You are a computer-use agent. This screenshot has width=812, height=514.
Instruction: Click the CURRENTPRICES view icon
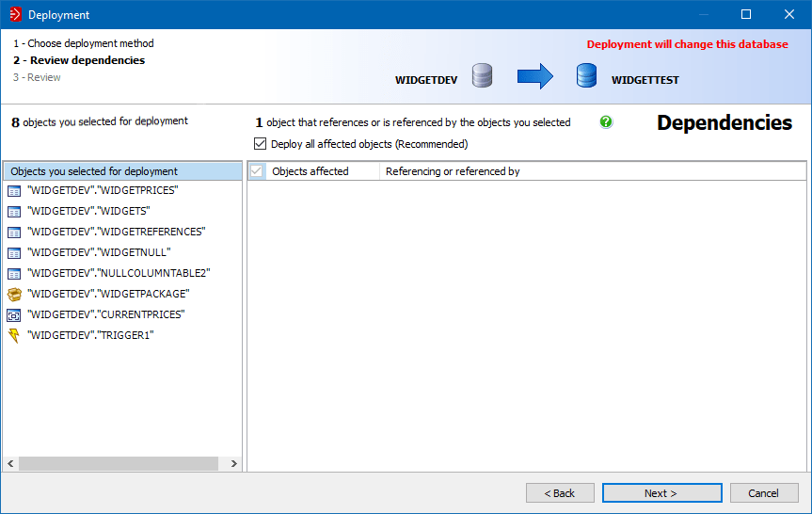point(13,314)
